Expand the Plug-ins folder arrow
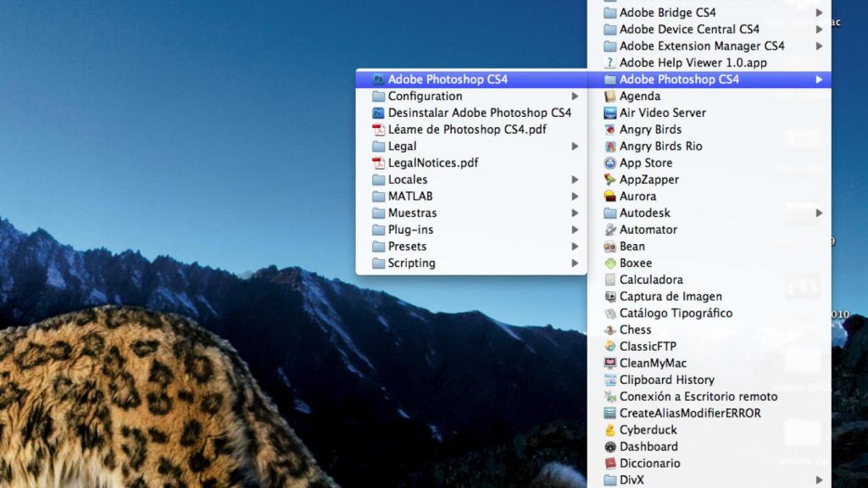 575,230
